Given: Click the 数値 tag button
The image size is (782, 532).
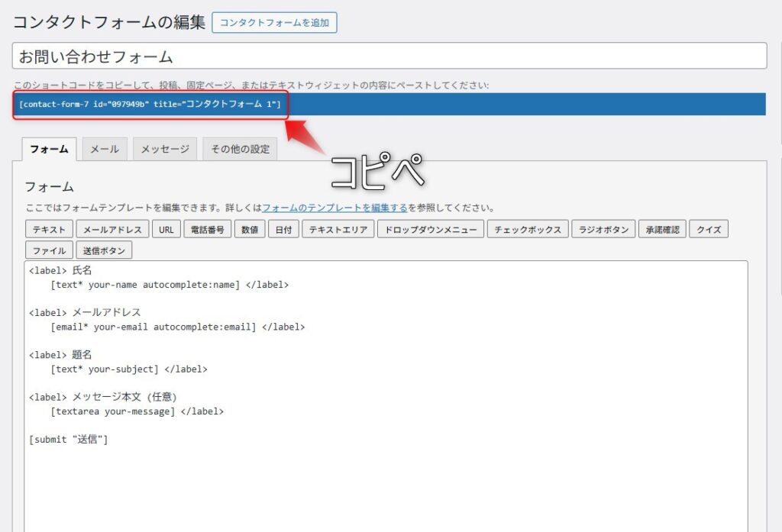Looking at the screenshot, I should 250,230.
